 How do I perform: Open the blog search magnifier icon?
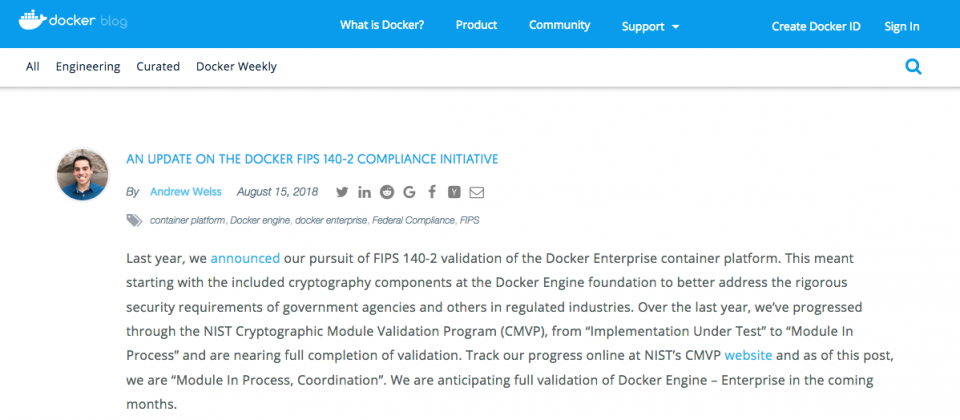coord(913,67)
